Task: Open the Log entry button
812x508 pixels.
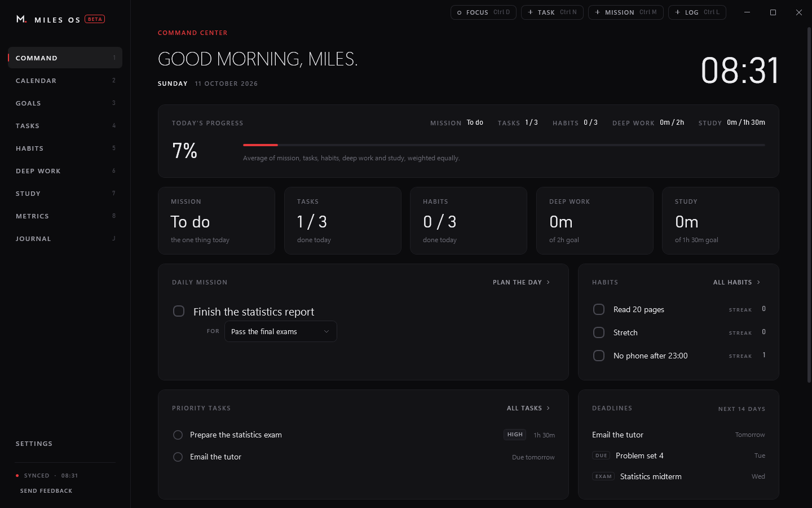Action: click(x=697, y=12)
